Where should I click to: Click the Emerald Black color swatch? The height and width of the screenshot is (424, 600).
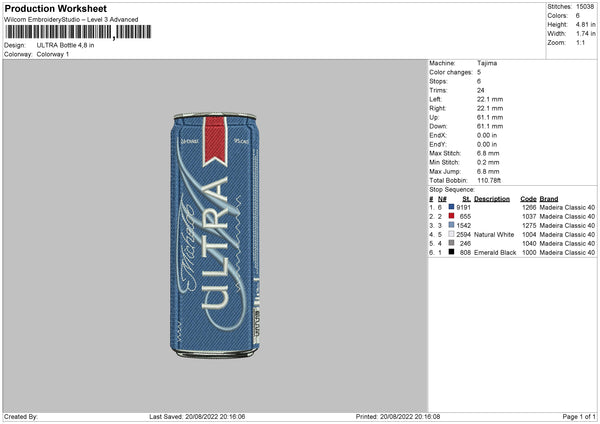point(451,252)
